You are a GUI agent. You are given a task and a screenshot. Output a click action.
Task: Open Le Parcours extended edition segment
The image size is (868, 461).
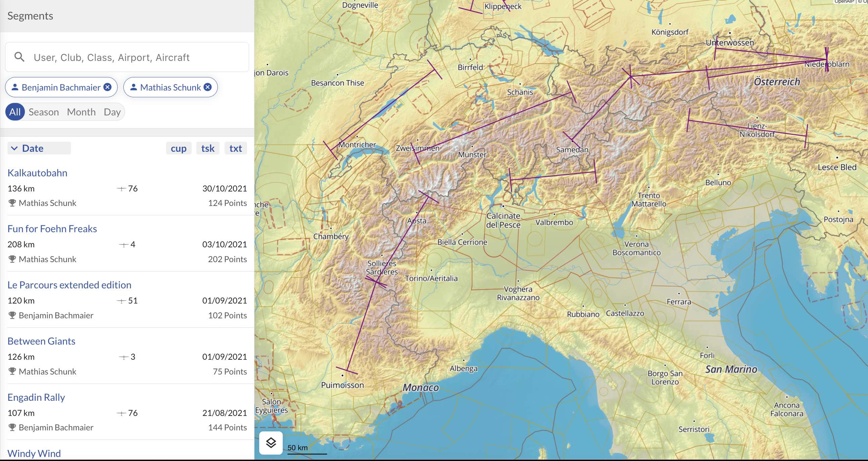click(x=69, y=285)
